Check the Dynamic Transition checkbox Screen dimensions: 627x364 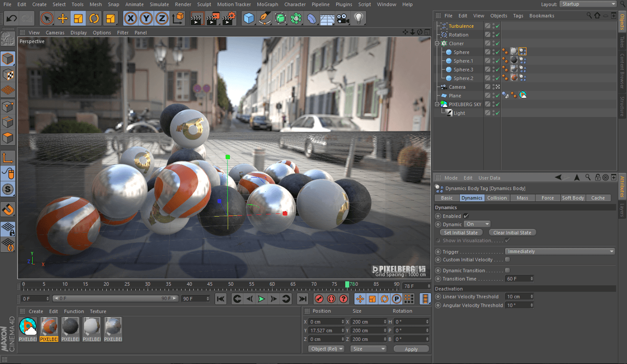[507, 270]
